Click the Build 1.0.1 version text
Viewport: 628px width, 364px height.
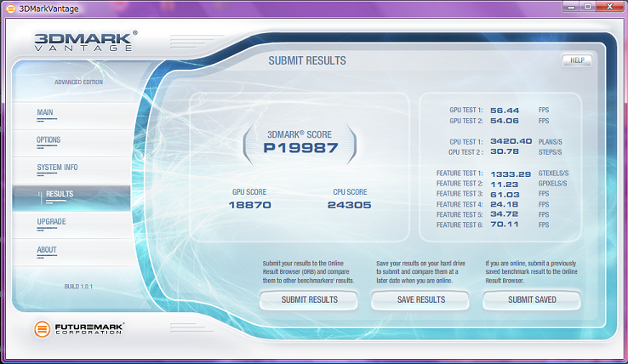78,287
